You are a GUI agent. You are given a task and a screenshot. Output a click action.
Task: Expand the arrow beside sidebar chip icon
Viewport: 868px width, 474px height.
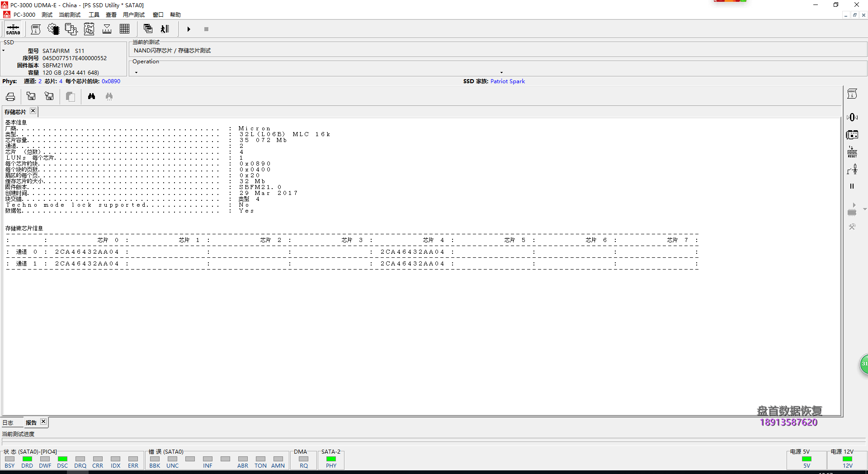864,209
